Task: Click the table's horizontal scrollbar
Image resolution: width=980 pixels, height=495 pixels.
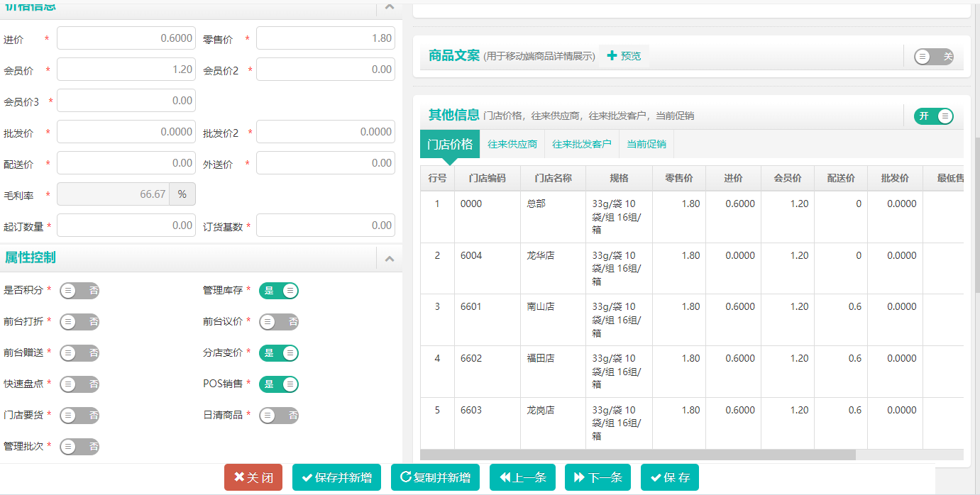Action: pos(638,455)
